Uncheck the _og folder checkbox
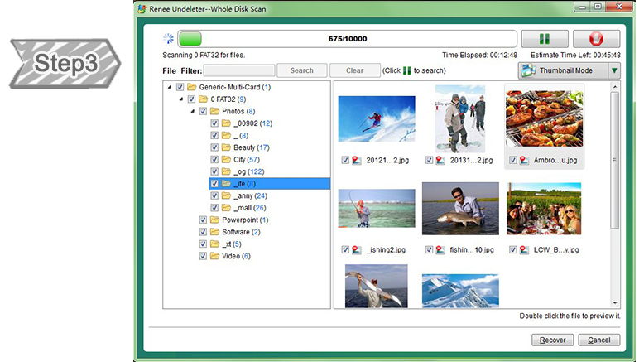644x362 pixels. 215,171
